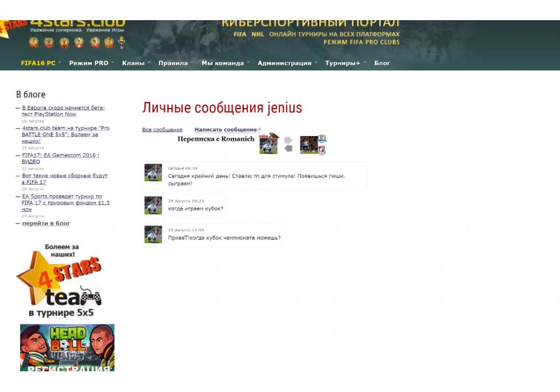Click the right-pointing arrow between avatars

288,140
